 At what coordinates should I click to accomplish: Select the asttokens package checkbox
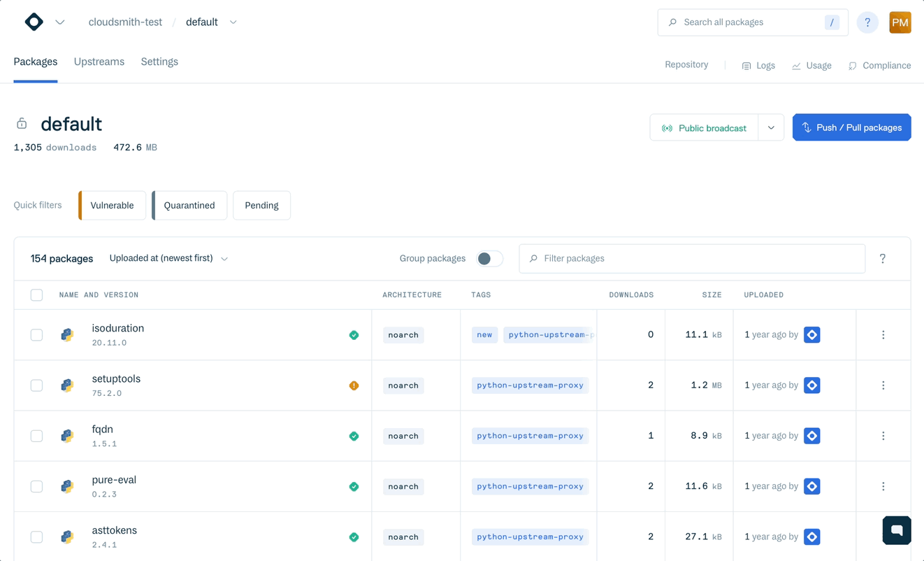point(36,537)
